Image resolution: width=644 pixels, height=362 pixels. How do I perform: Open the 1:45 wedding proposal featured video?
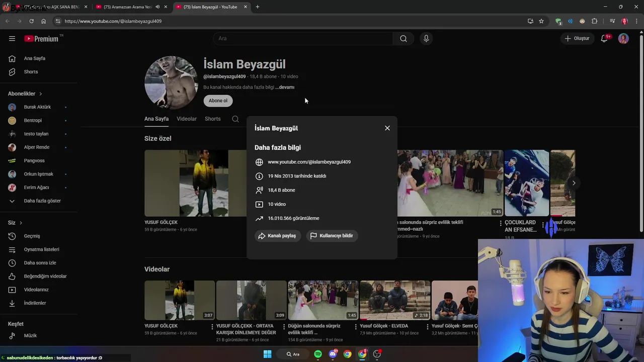coord(450,183)
